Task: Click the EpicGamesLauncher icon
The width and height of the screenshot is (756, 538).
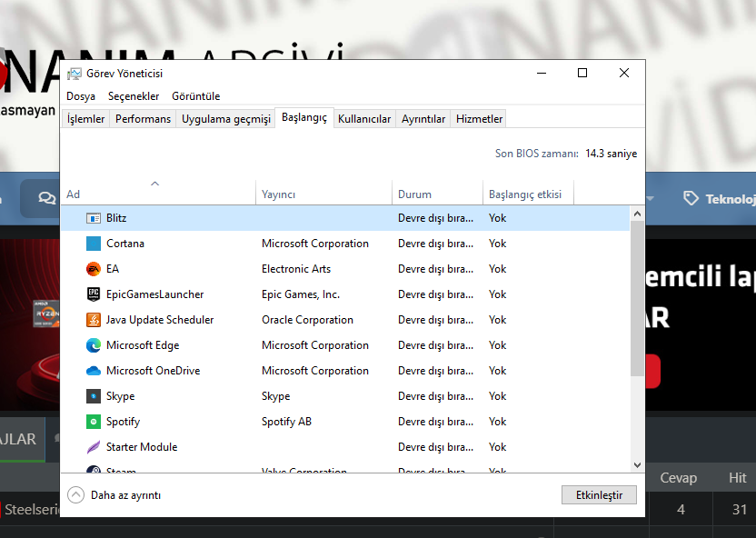Action: pos(93,294)
